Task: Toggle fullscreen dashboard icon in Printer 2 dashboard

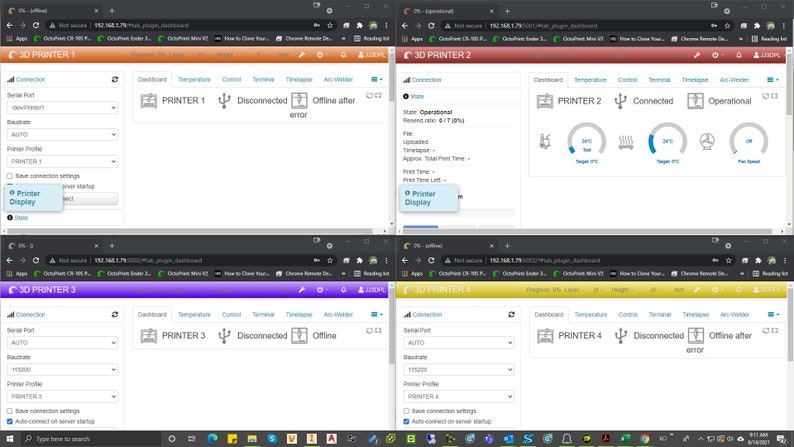Action: click(x=774, y=96)
